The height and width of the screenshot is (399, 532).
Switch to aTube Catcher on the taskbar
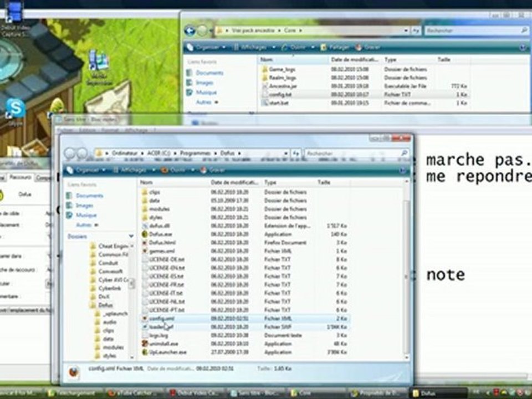136,393
